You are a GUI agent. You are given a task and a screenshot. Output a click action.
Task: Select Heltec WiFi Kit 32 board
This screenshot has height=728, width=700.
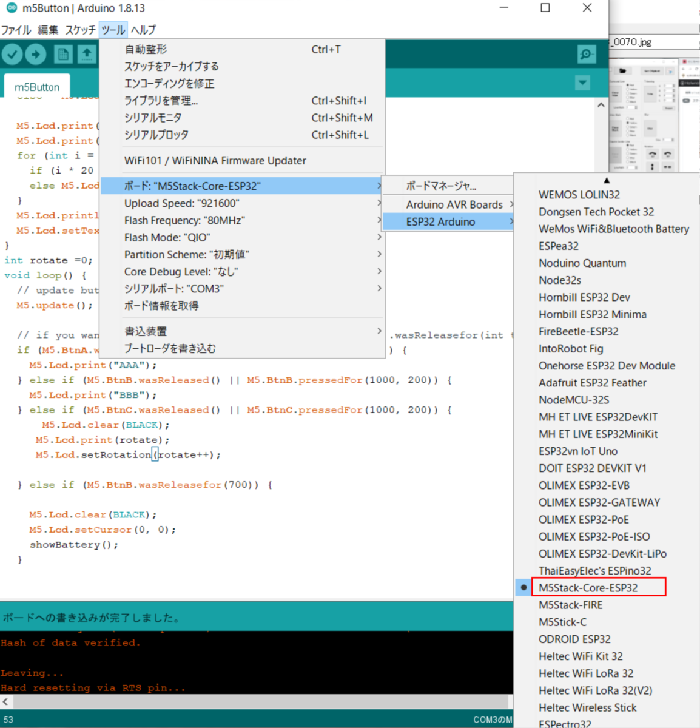tap(607, 656)
